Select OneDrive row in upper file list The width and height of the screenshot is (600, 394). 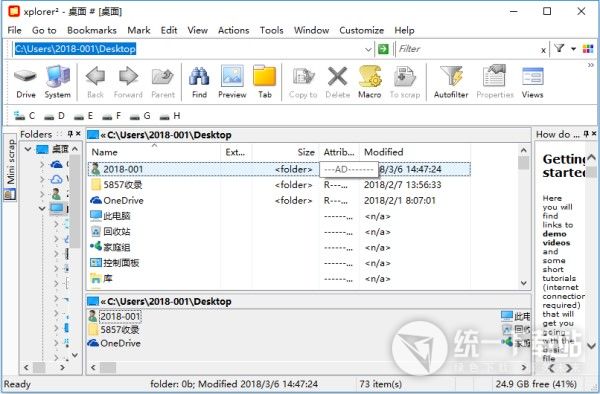pos(279,200)
